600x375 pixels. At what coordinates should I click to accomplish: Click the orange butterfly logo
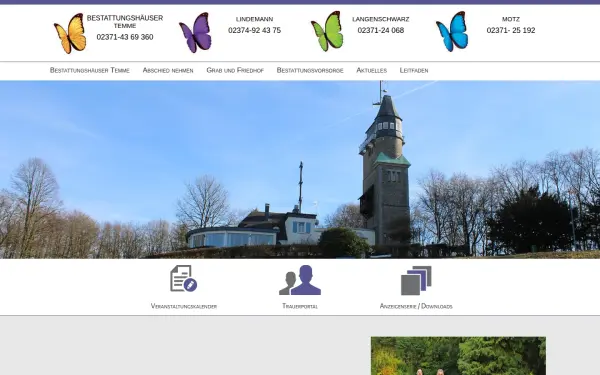pyautogui.click(x=70, y=33)
